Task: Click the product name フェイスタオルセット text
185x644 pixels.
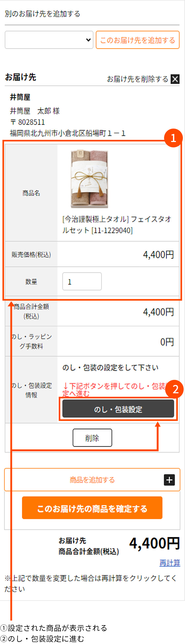Action: (117, 225)
